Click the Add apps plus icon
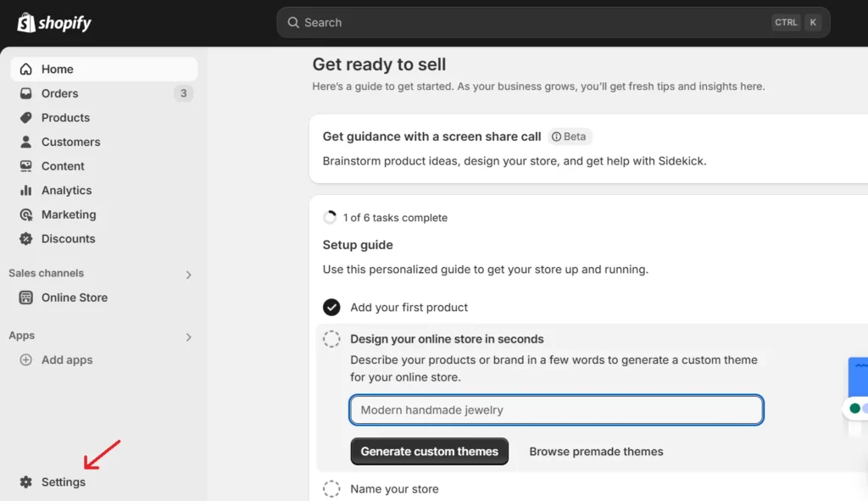 (26, 359)
